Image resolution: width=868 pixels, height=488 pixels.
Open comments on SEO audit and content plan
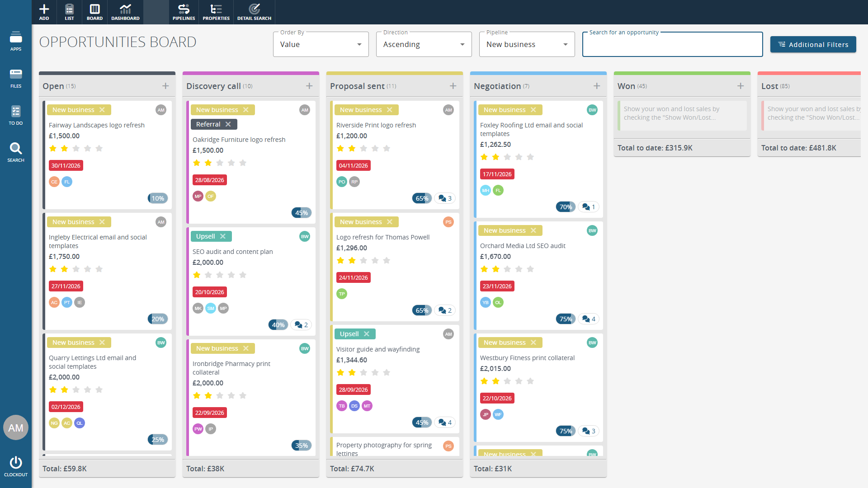pyautogui.click(x=301, y=325)
